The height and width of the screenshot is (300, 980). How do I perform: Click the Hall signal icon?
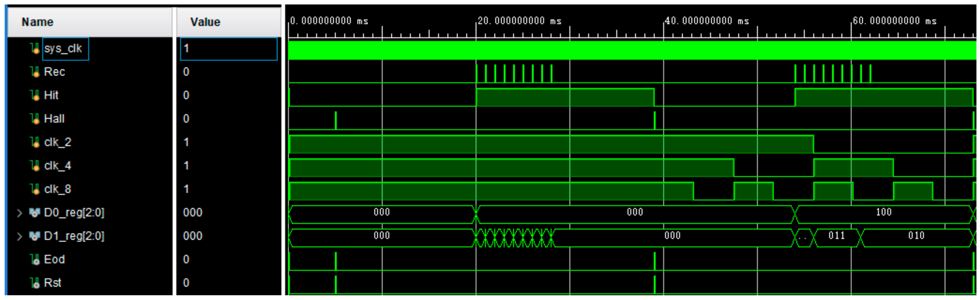pyautogui.click(x=35, y=119)
